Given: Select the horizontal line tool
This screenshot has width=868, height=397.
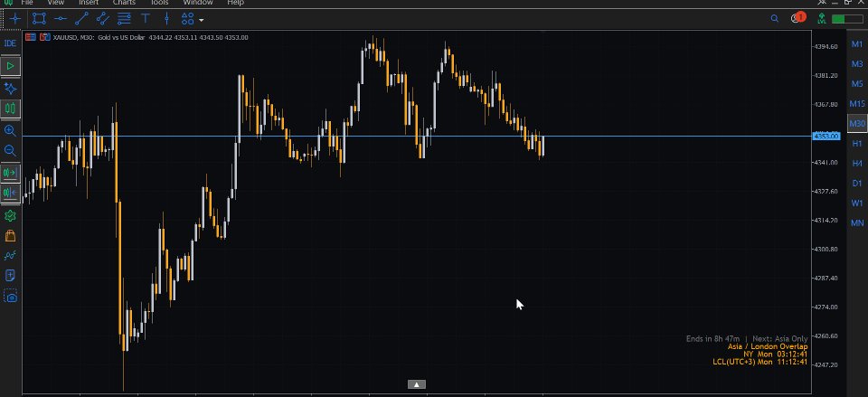Looking at the screenshot, I should 61,19.
